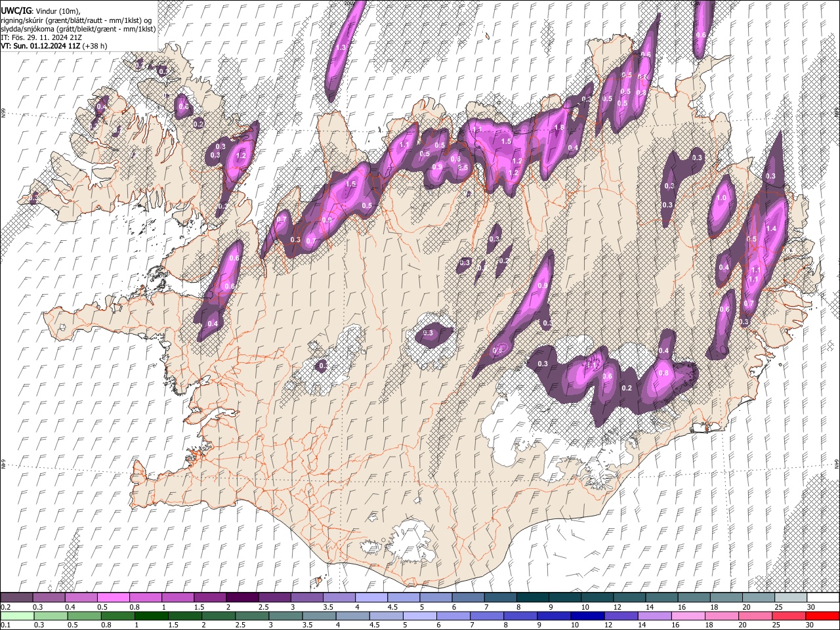Pick upper legend swatch between 0.2 and 0.3
The image size is (840, 630).
pyautogui.click(x=16, y=597)
